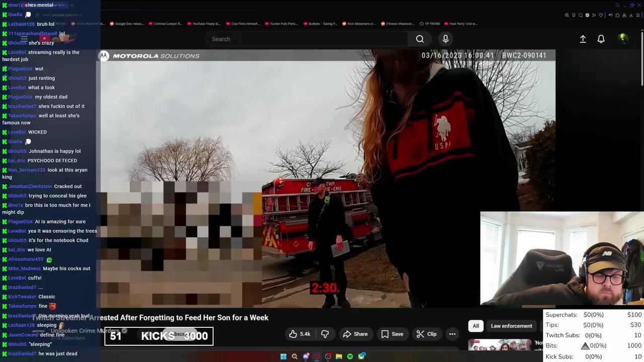Click the heart bookmark icon in toolbar
Image resolution: width=644 pixels, height=362 pixels.
click(601, 15)
